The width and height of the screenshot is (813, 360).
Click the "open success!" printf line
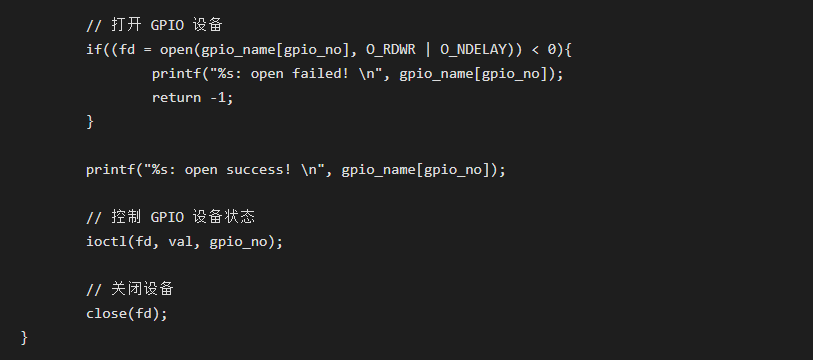296,170
